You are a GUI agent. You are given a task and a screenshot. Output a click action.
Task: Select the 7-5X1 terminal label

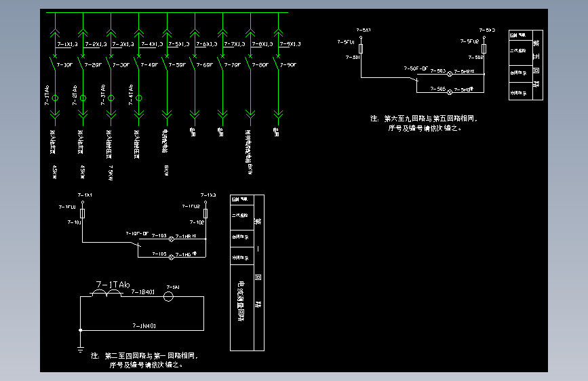point(364,30)
